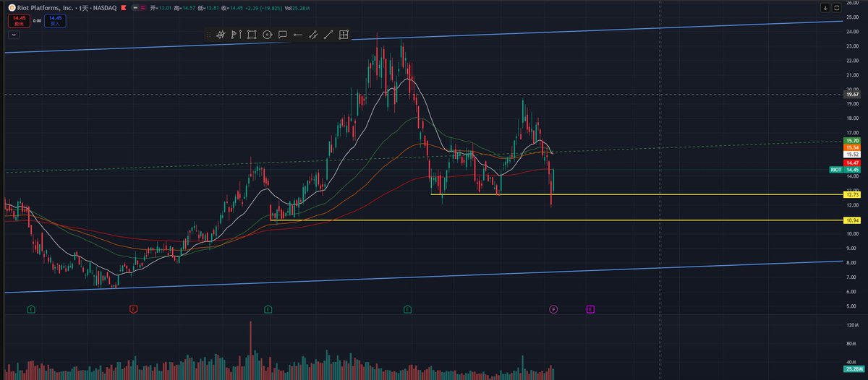Viewport: 868px width, 380px height.
Task: Grab the drawing toolbar drag handle
Action: click(x=210, y=34)
